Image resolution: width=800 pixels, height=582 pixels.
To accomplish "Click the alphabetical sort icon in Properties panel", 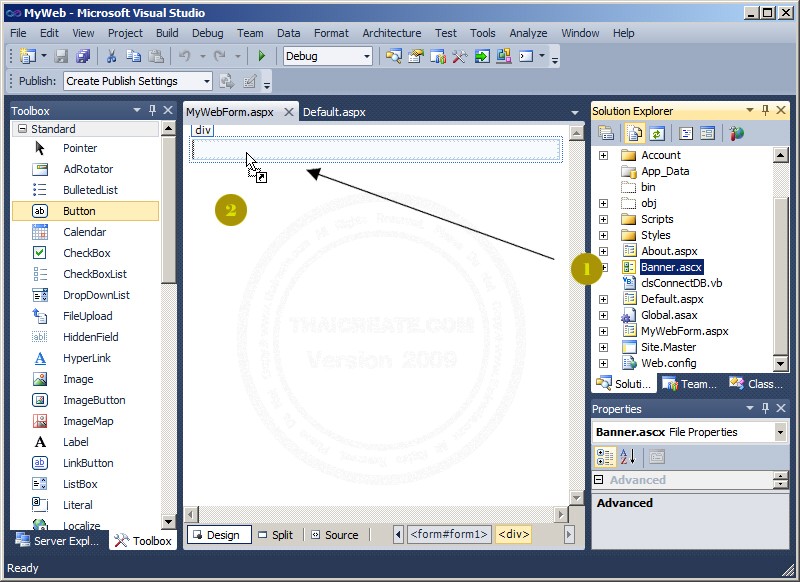I will pyautogui.click(x=627, y=456).
